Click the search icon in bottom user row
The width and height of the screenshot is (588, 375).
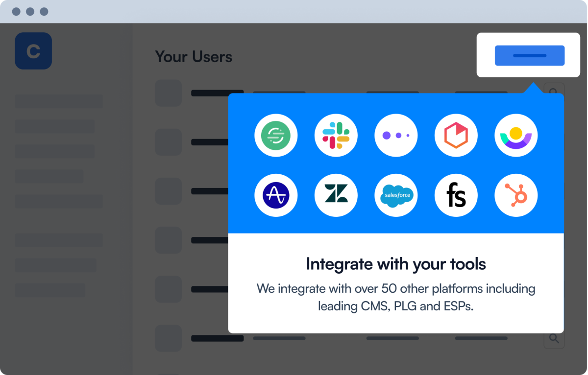(x=554, y=338)
